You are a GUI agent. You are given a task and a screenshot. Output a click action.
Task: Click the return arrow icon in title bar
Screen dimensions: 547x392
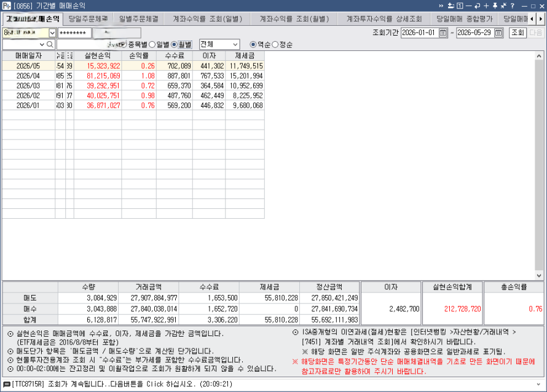(x=477, y=6)
